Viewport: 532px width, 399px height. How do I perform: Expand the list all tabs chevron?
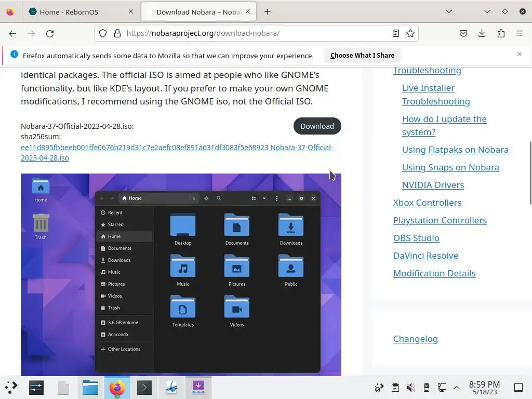449,11
